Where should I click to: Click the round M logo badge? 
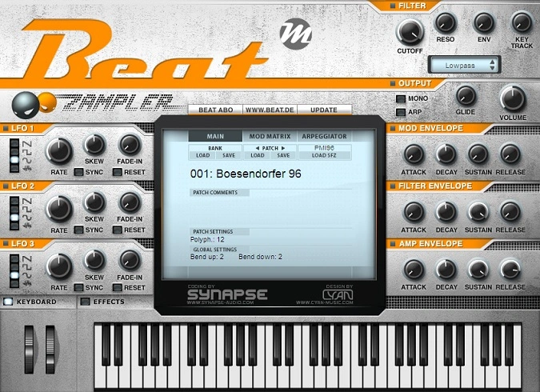(x=295, y=34)
